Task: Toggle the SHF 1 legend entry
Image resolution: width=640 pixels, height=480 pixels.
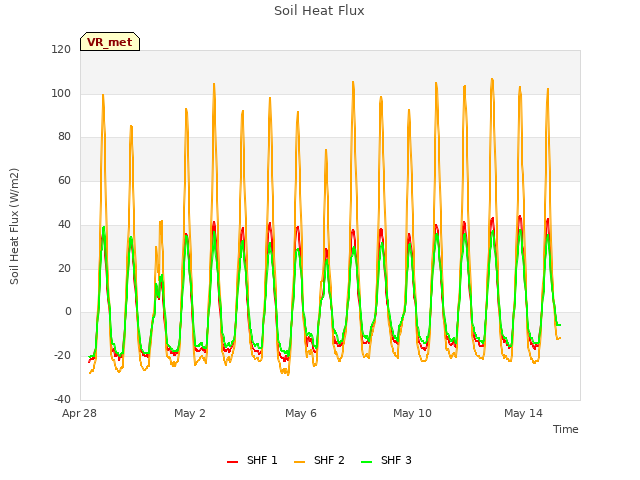Action: (252, 460)
